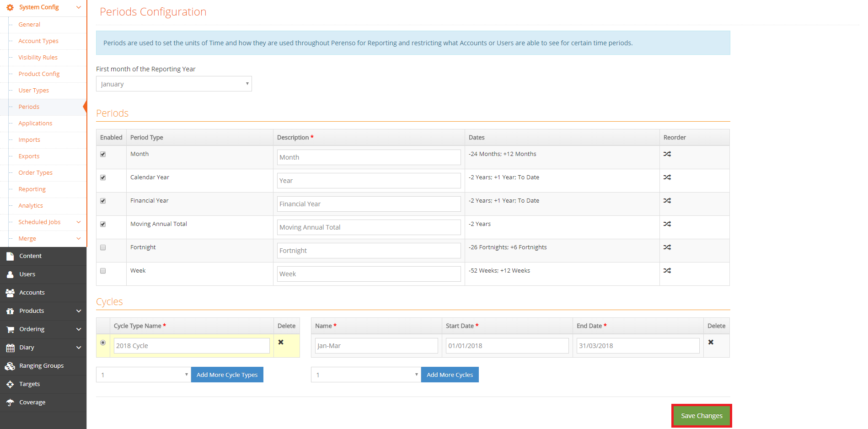Click reorder shuffle icon for Calendar Year
This screenshot has width=868, height=429.
(667, 177)
